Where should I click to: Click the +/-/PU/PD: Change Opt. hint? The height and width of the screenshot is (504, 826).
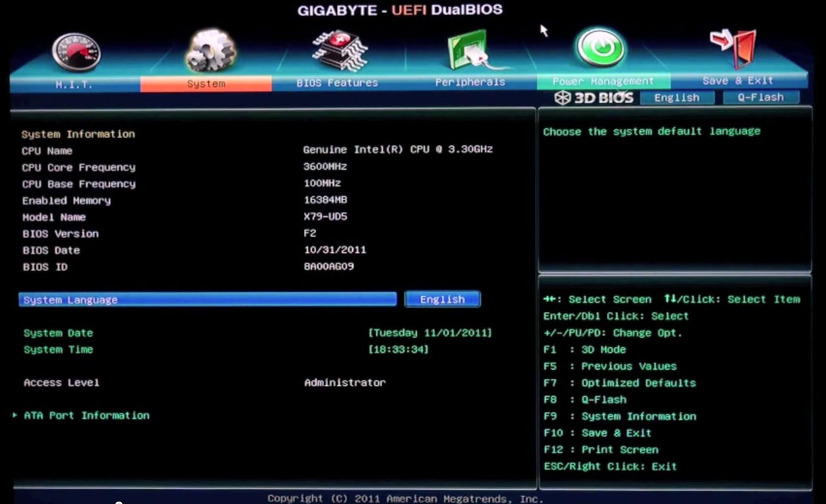613,333
